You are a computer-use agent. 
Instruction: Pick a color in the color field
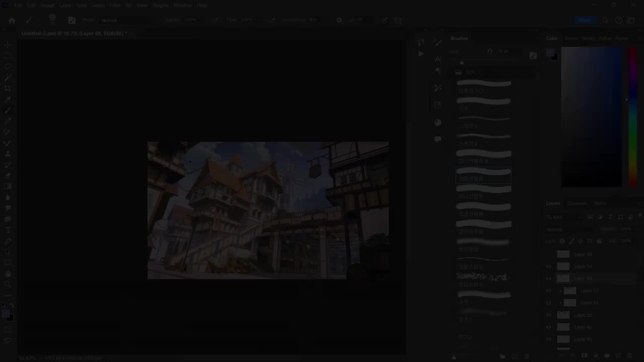click(x=591, y=117)
